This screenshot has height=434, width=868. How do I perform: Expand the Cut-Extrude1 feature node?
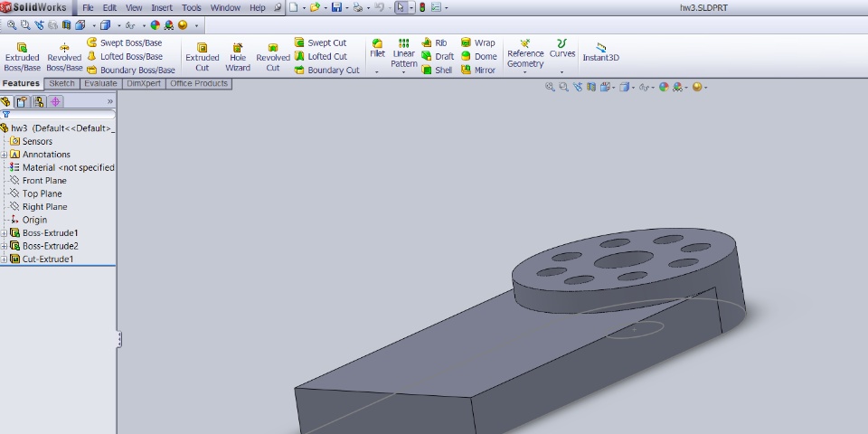tap(4, 259)
